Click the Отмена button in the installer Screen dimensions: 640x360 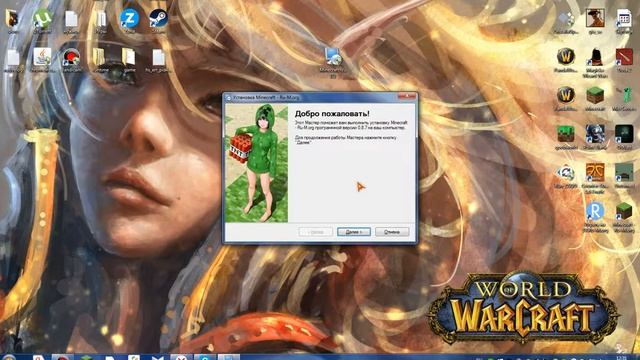[x=392, y=232]
